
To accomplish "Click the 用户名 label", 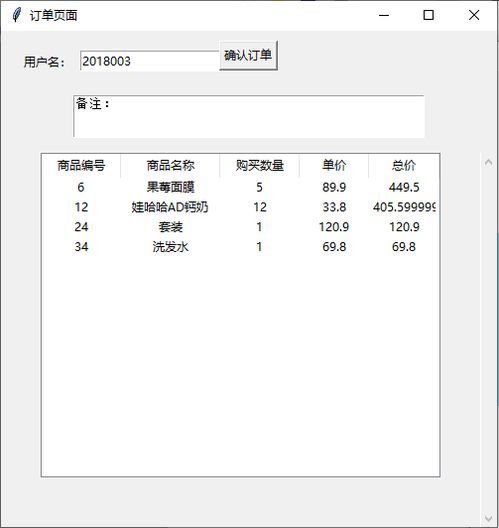I will click(x=44, y=62).
